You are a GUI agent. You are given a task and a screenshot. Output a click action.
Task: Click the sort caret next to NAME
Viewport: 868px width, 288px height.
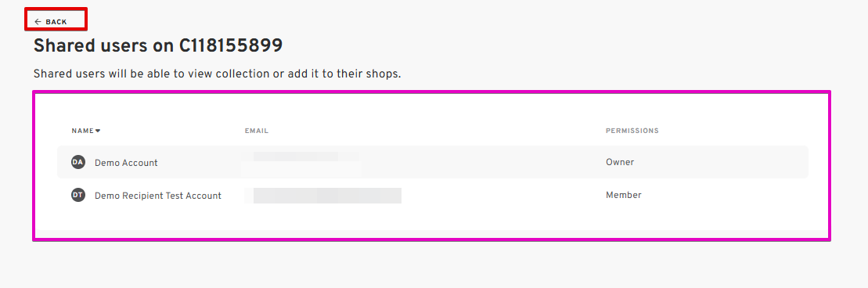(x=98, y=131)
